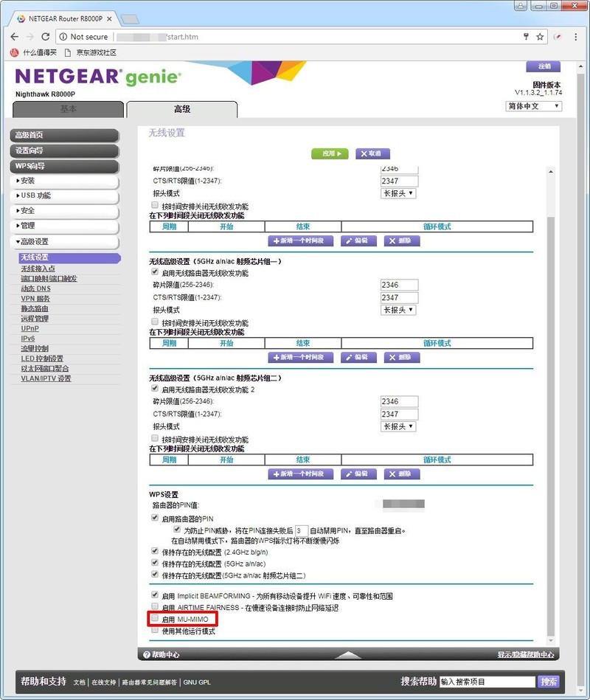This screenshot has width=590, height=700.
Task: Expand the USB 功能 section
Action: click(x=65, y=195)
